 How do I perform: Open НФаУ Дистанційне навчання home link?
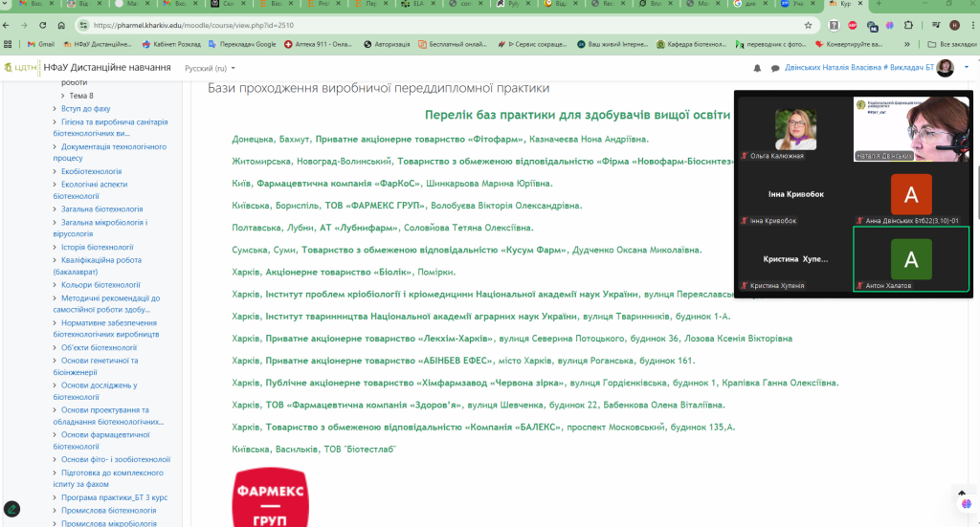click(x=107, y=68)
